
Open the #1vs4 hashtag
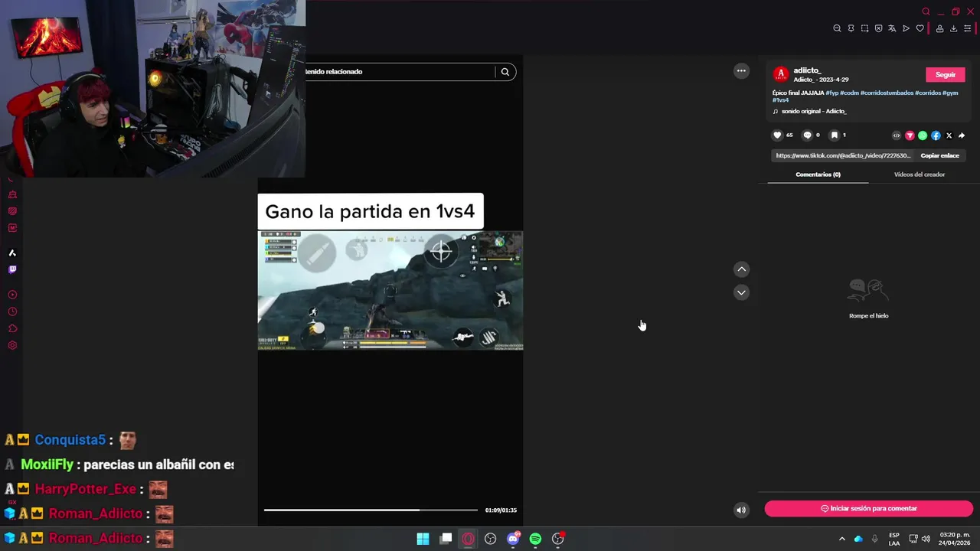coord(780,100)
